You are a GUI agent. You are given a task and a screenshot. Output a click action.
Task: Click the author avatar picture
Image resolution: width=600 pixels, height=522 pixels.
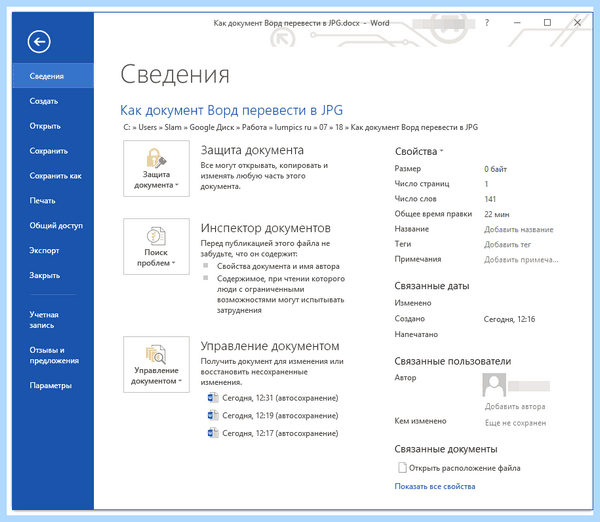[494, 385]
